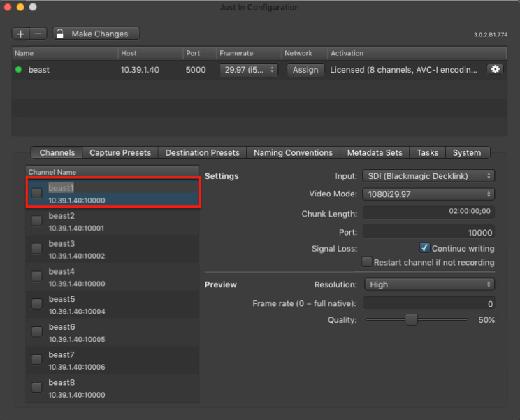
Task: Check the beast6 channel checkbox
Action: [36, 332]
